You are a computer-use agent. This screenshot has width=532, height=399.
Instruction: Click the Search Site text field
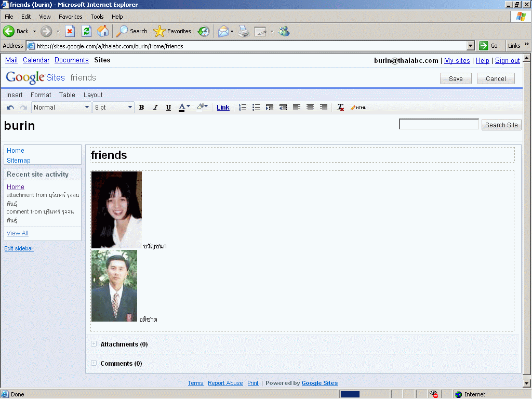438,125
